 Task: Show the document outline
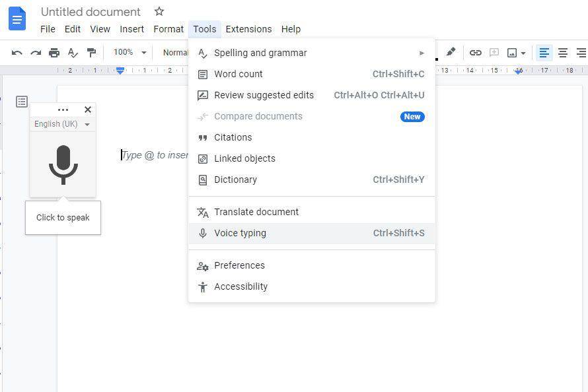click(x=22, y=102)
